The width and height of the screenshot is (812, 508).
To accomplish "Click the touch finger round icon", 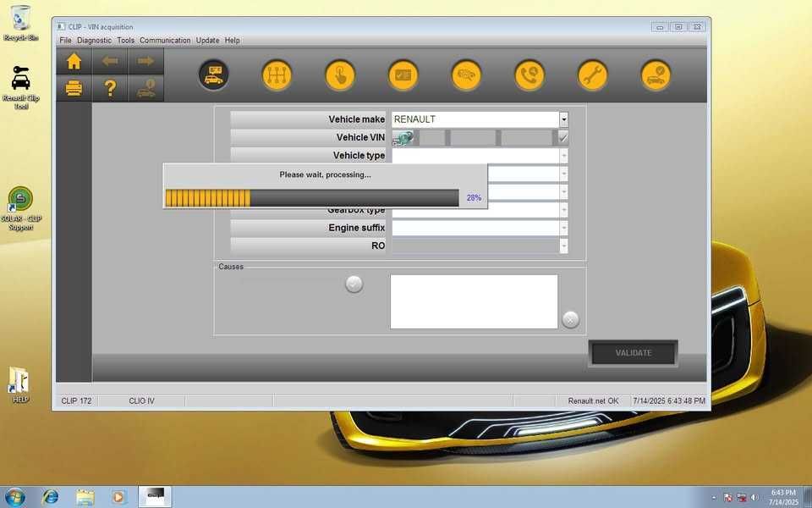I will [340, 75].
